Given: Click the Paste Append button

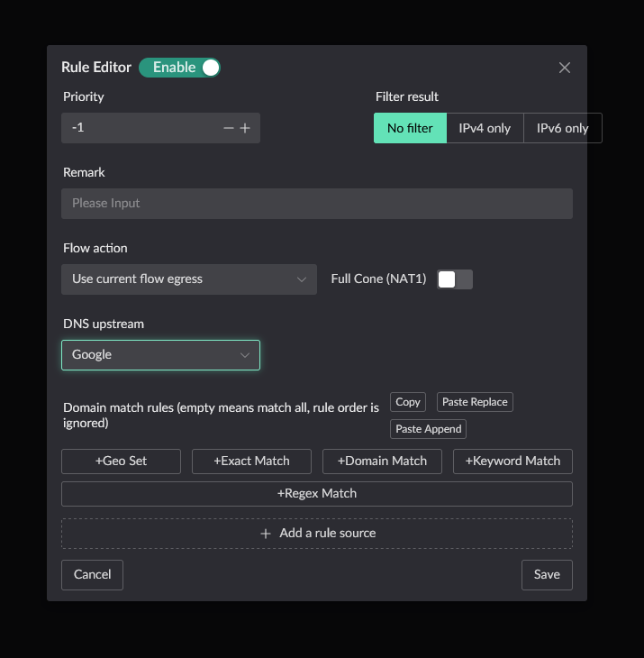Looking at the screenshot, I should point(428,429).
